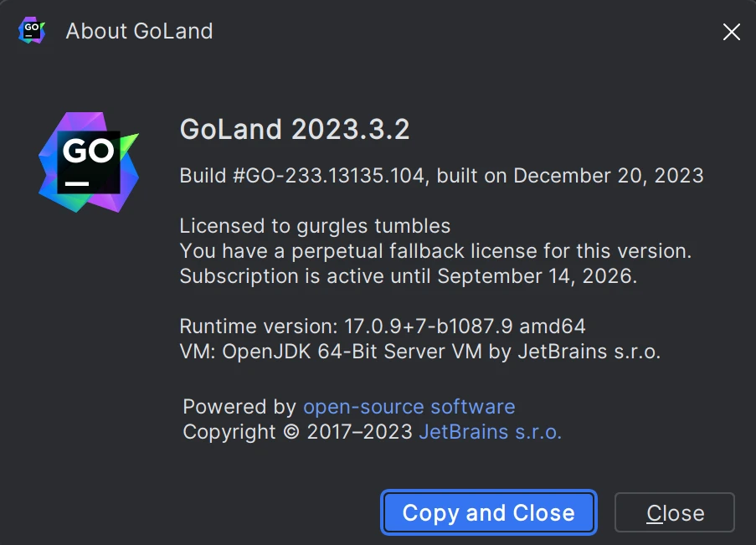Click the perpetual fallback license sentence
This screenshot has width=756, height=545.
[x=435, y=251]
